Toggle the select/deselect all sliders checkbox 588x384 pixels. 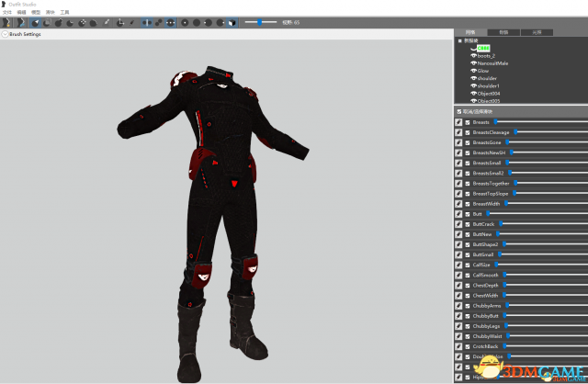[458, 111]
